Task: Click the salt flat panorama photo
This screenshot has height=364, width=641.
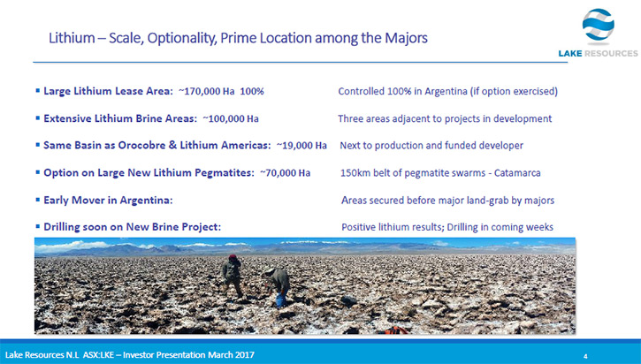Action: tap(305, 286)
